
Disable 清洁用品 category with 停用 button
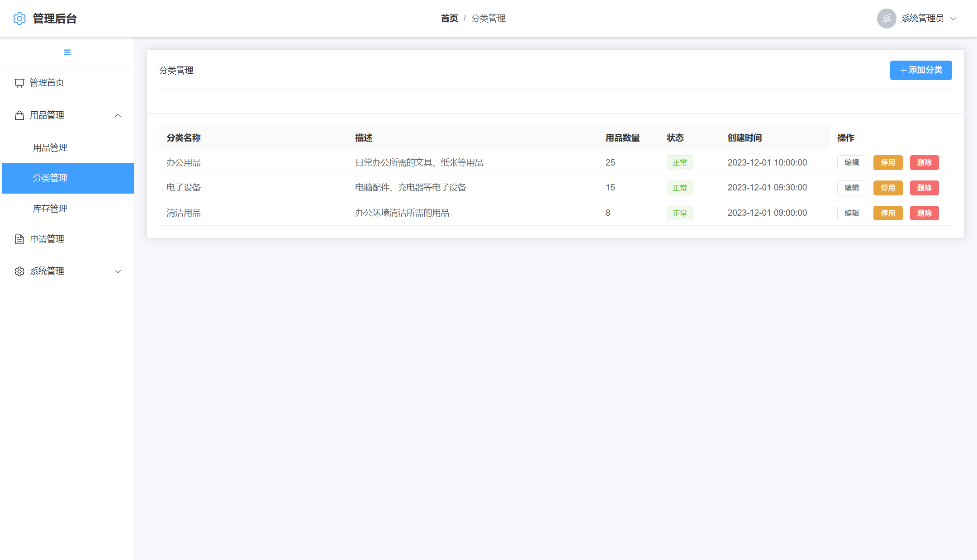coord(887,213)
